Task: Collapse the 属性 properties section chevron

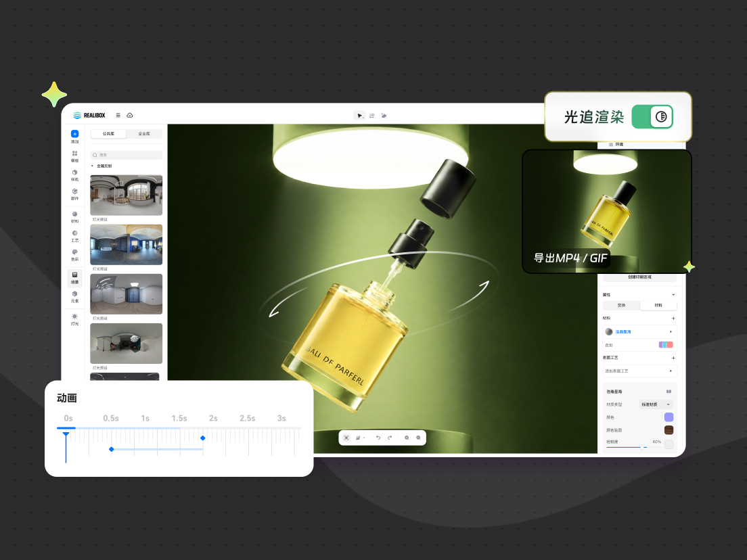Action: [673, 295]
